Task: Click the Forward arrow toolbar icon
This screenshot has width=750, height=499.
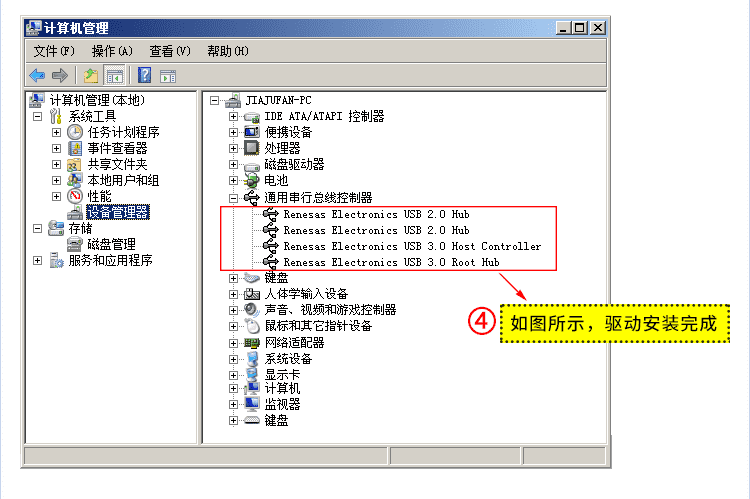Action: click(60, 76)
